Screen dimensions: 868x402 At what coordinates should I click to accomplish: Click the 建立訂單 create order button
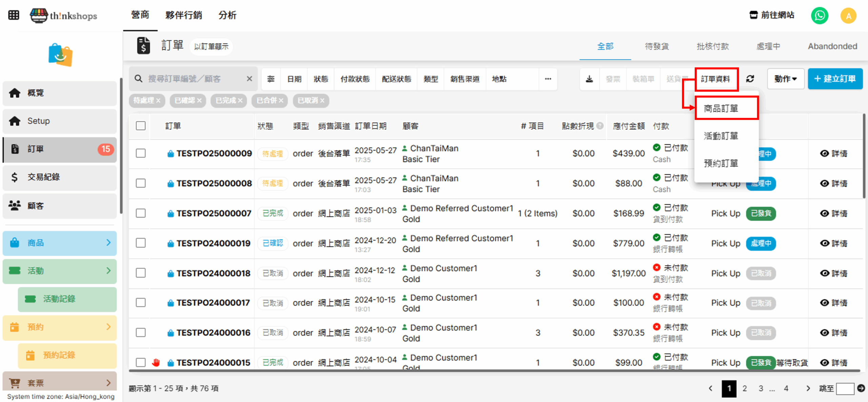pyautogui.click(x=835, y=79)
